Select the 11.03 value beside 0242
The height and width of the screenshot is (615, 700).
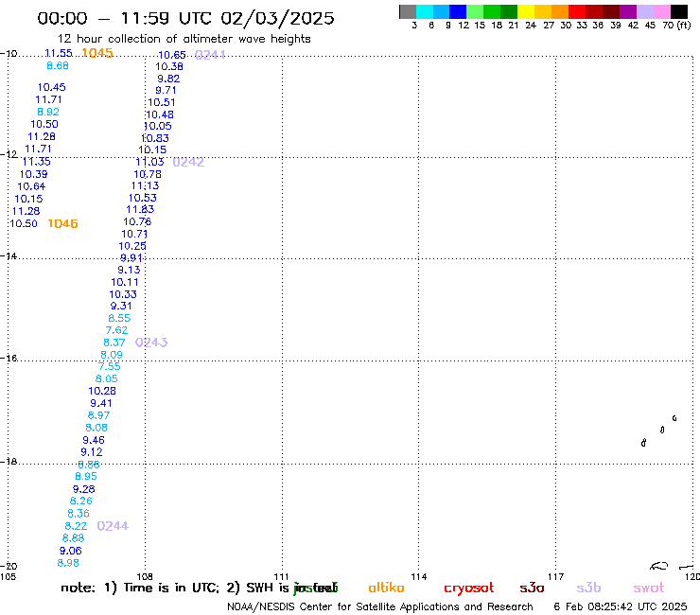pyautogui.click(x=150, y=162)
